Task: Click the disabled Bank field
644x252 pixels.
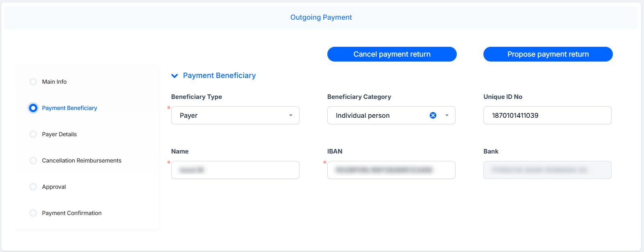Action: point(547,170)
